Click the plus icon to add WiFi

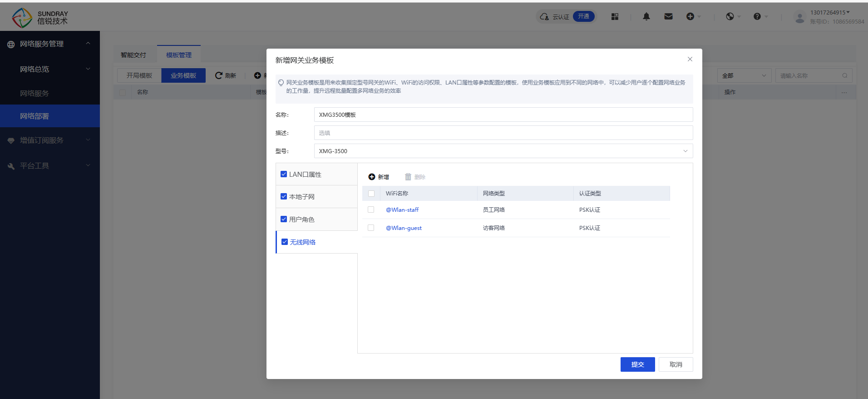pyautogui.click(x=372, y=177)
